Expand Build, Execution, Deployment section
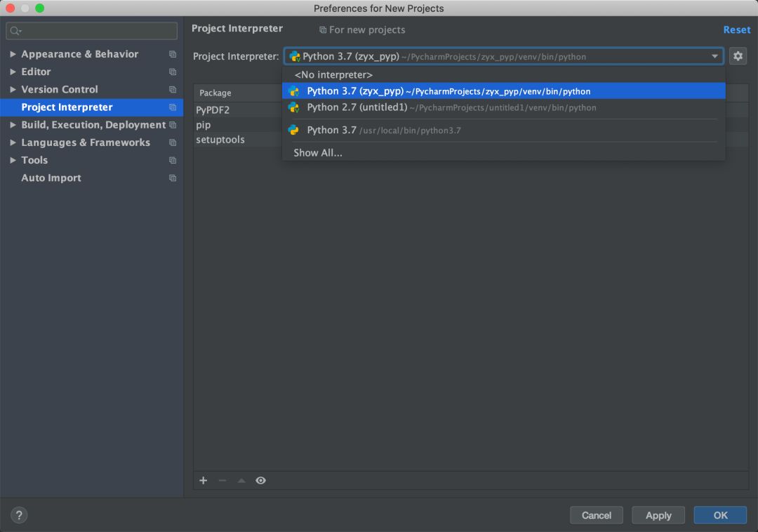 [13, 125]
